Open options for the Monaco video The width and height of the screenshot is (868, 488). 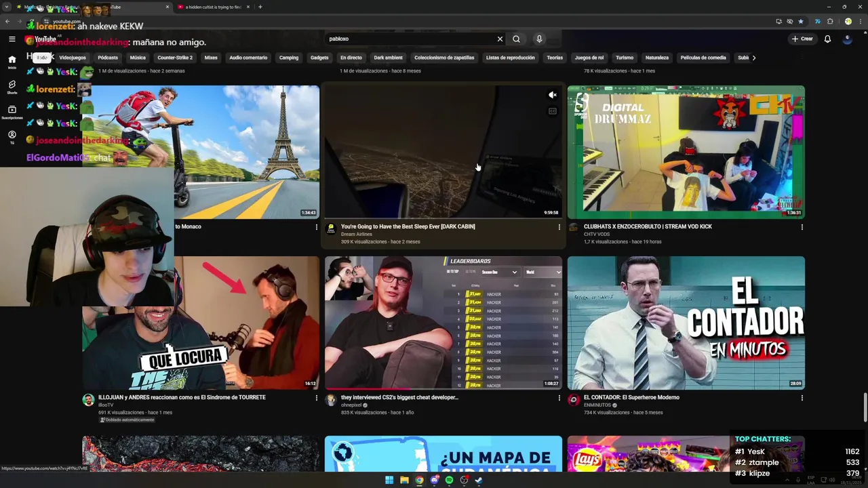(317, 227)
